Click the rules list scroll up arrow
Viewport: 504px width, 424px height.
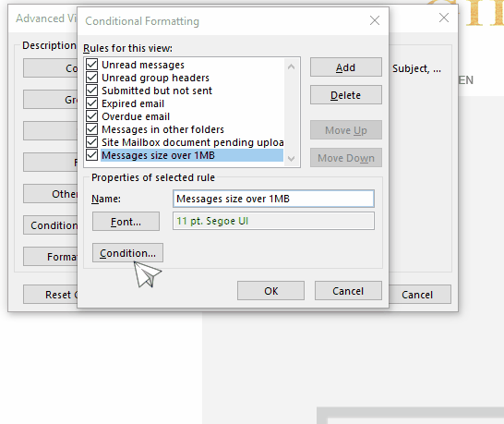coord(291,67)
